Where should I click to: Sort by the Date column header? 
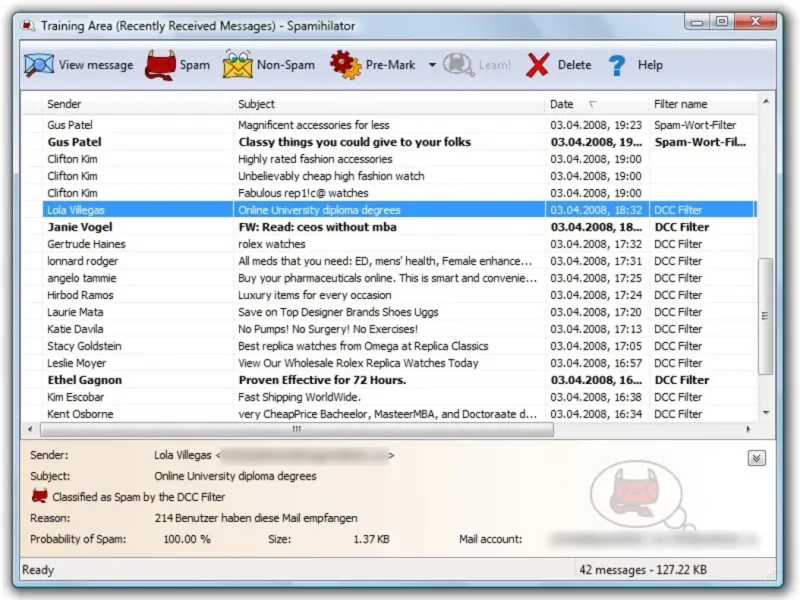pos(596,104)
